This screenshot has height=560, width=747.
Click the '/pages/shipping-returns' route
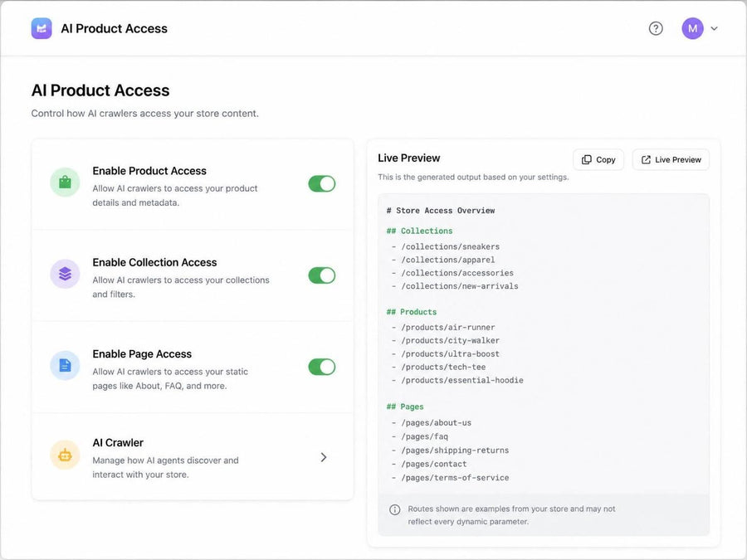(x=455, y=450)
